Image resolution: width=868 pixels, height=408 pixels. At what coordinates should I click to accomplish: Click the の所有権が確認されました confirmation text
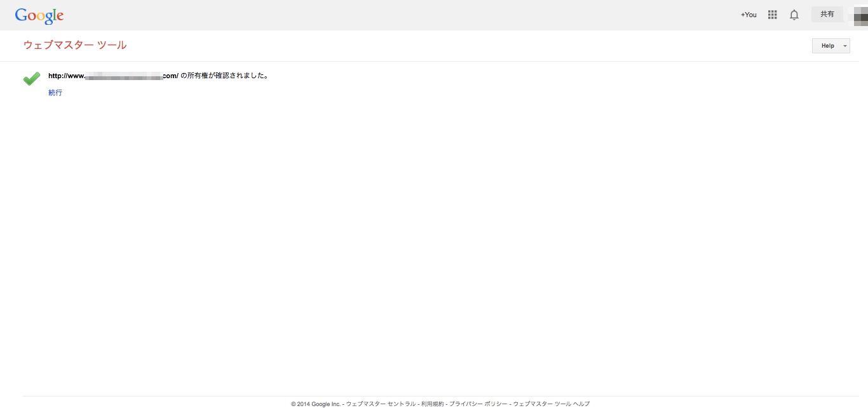tap(225, 76)
